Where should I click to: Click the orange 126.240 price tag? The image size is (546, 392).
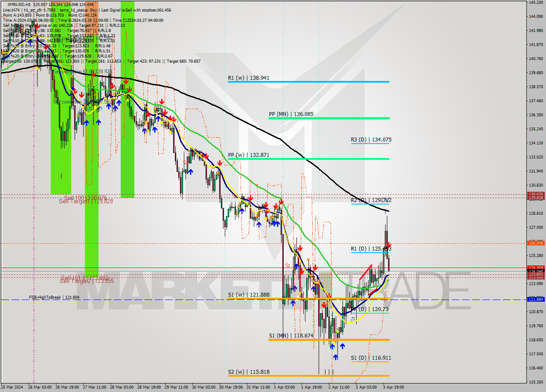(x=536, y=243)
